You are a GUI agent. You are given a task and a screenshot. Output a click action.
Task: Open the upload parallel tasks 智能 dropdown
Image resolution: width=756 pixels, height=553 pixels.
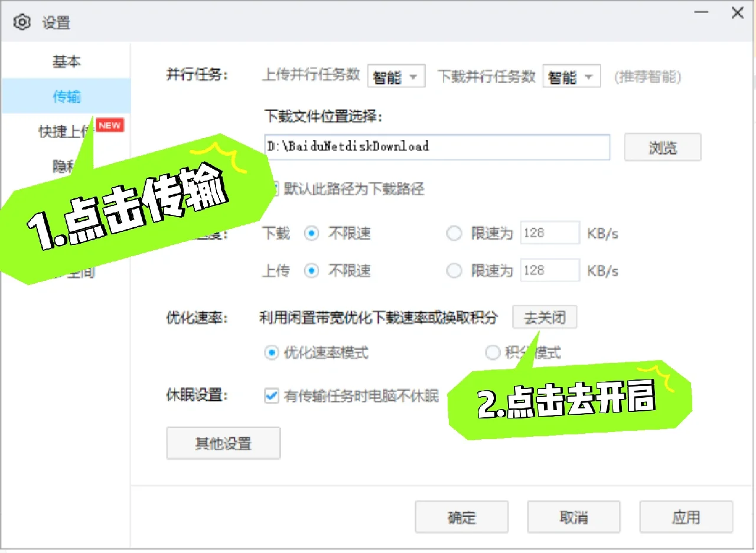coord(396,76)
